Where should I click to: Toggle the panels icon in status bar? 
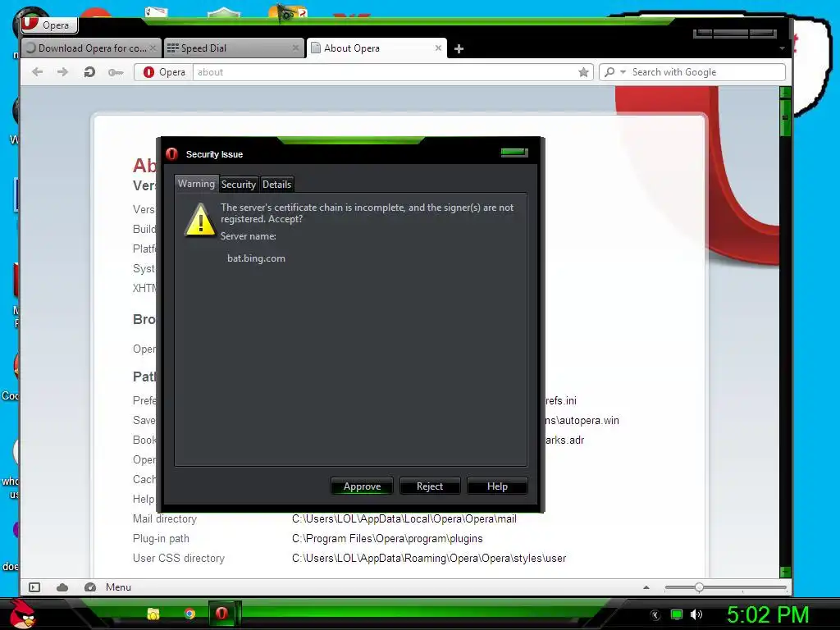(x=34, y=587)
